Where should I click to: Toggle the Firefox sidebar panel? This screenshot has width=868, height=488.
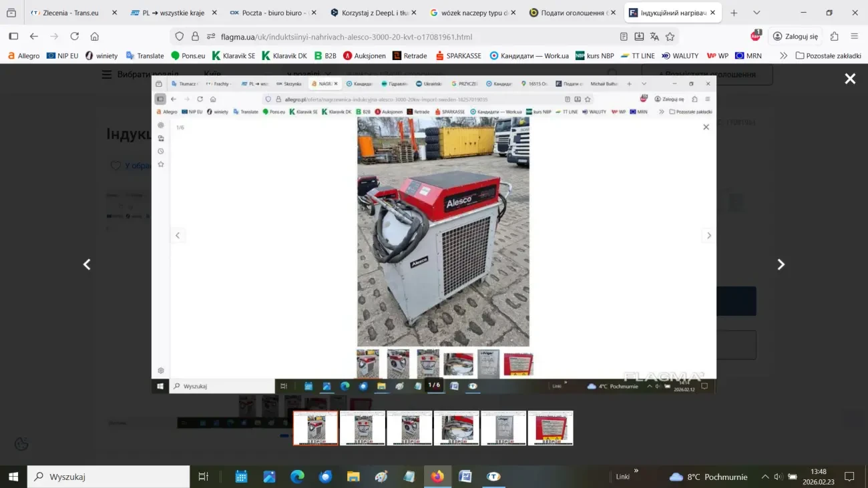click(13, 37)
